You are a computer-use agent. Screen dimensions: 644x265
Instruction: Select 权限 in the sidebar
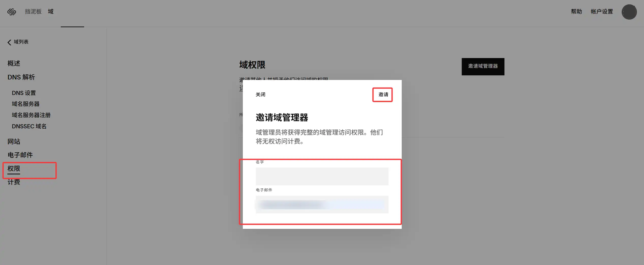pyautogui.click(x=14, y=169)
